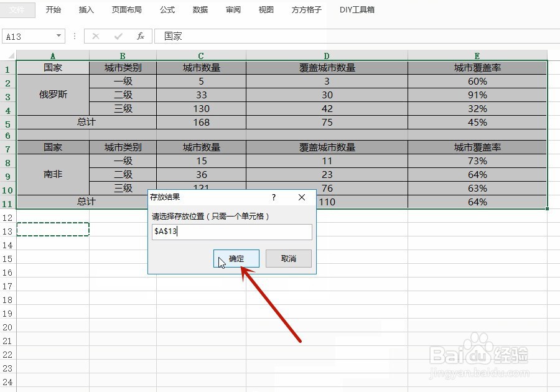Click the help (?) icon on 存放结果 dialog
The image size is (560, 392).
[273, 197]
